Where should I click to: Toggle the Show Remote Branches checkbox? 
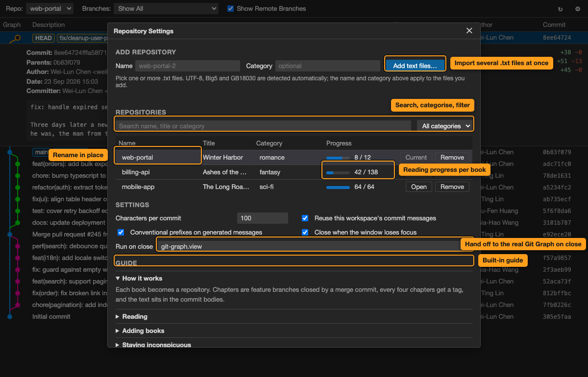pyautogui.click(x=230, y=8)
